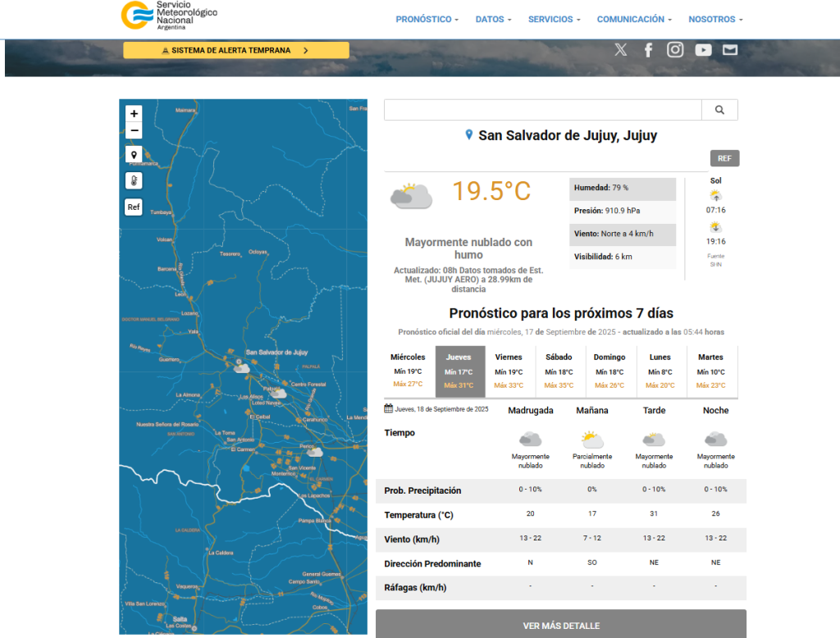The width and height of the screenshot is (840, 638).
Task: Toggle the map temperature thermometer layer
Action: click(x=135, y=180)
